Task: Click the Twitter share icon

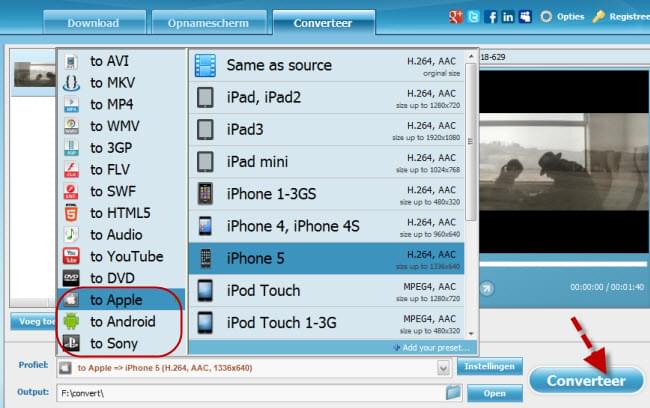Action: pos(473,17)
